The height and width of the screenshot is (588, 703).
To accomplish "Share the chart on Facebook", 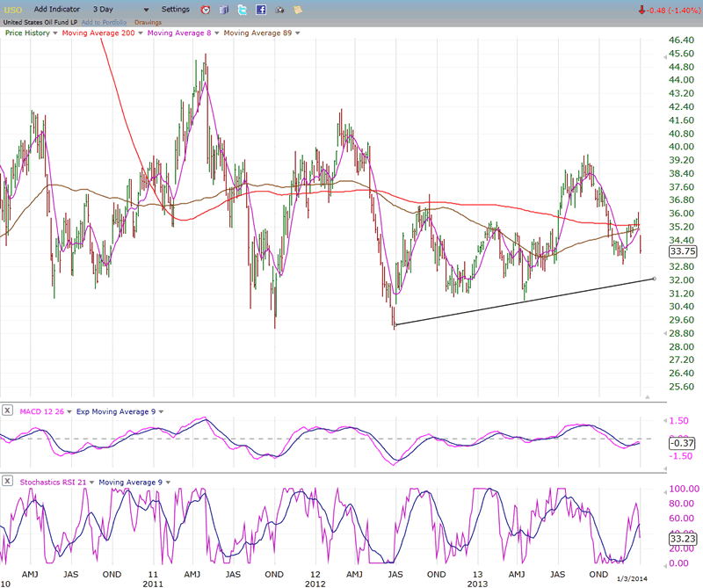I will tap(261, 10).
